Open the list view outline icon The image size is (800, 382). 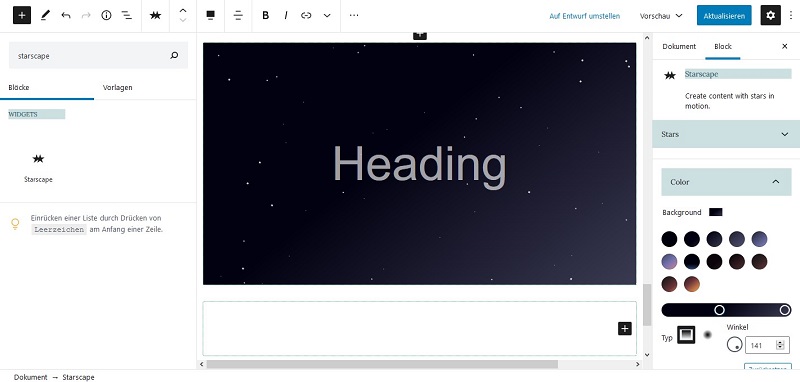point(127,15)
